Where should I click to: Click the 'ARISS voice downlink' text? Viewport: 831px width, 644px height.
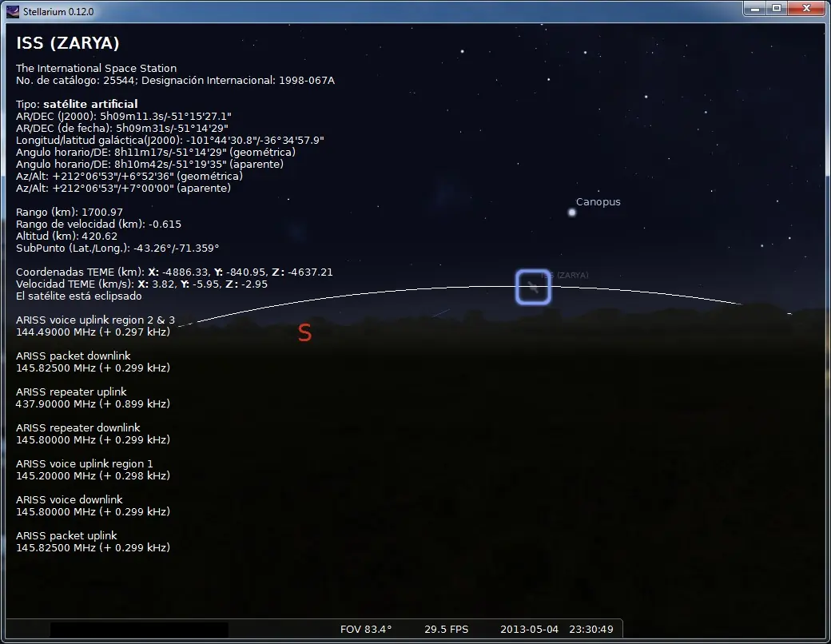(70, 499)
